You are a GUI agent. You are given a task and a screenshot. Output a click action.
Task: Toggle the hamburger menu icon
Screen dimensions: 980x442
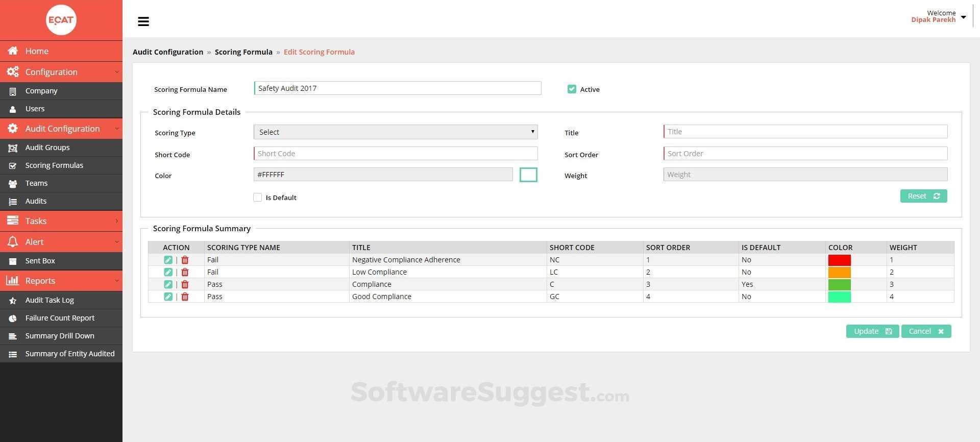coord(143,21)
